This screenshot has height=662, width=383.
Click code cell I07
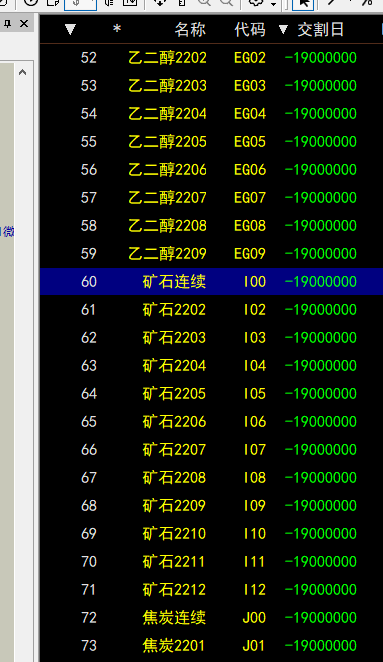(x=255, y=449)
